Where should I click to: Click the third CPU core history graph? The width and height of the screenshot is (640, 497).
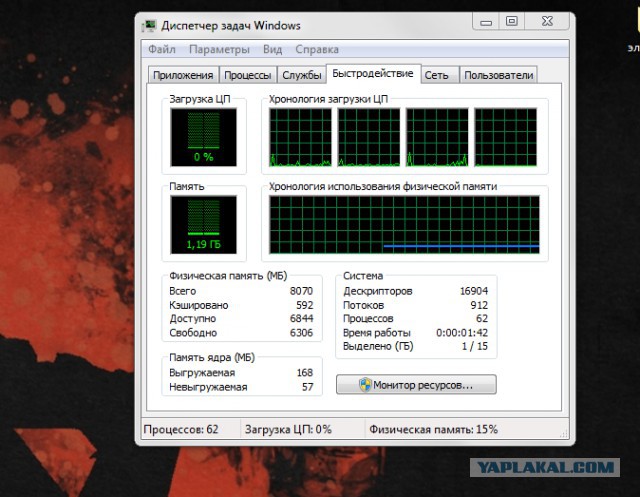pos(437,138)
